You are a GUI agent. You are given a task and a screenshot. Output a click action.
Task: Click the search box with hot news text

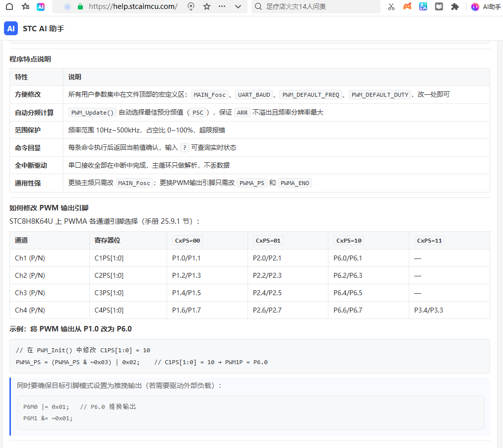316,6
